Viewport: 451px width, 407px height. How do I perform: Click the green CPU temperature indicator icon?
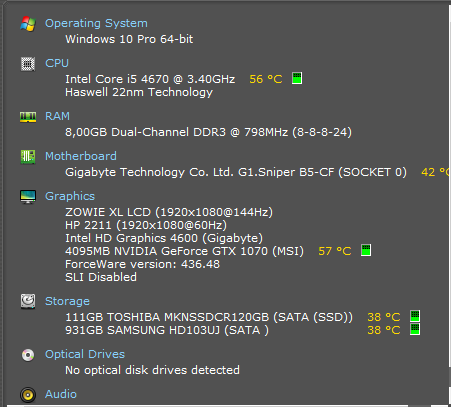[297, 78]
